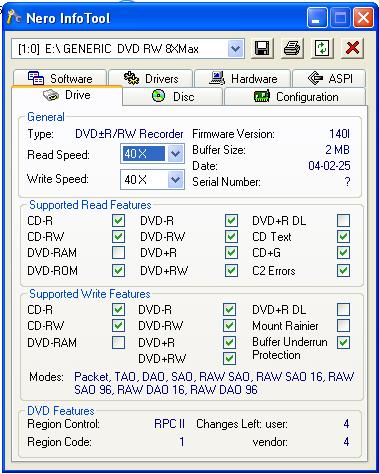Viewport: 379px width, 474px height.
Task: Expand the Write Speed dropdown
Action: coord(175,180)
